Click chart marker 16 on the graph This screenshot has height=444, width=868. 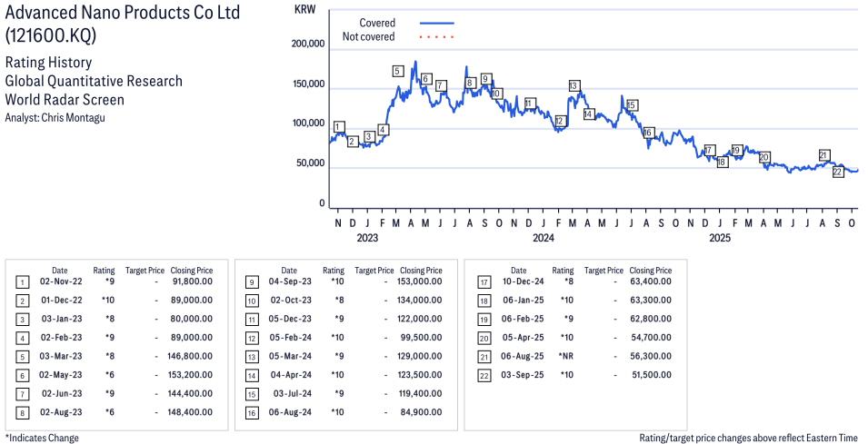pyautogui.click(x=648, y=133)
